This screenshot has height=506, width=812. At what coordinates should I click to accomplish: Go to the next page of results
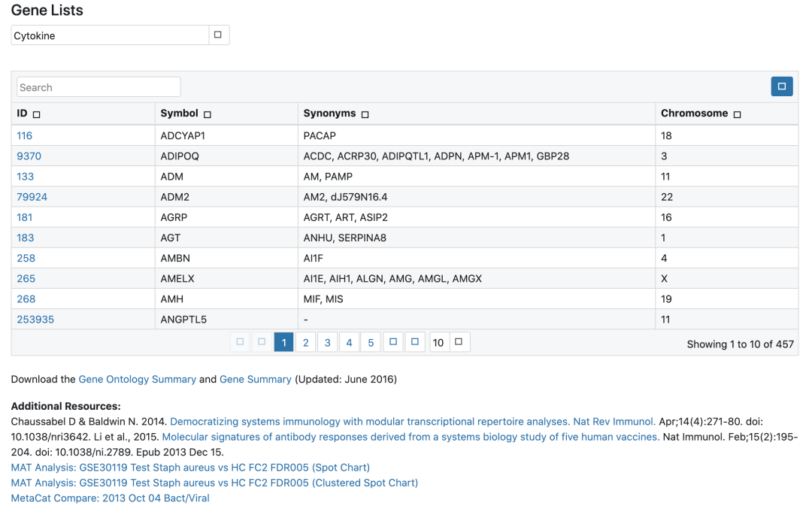click(392, 342)
